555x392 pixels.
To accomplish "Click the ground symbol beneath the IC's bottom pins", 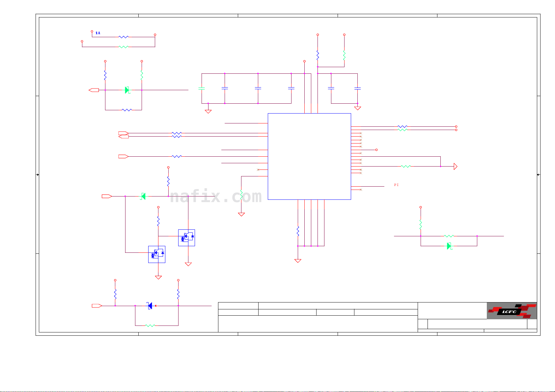I will pos(298,261).
